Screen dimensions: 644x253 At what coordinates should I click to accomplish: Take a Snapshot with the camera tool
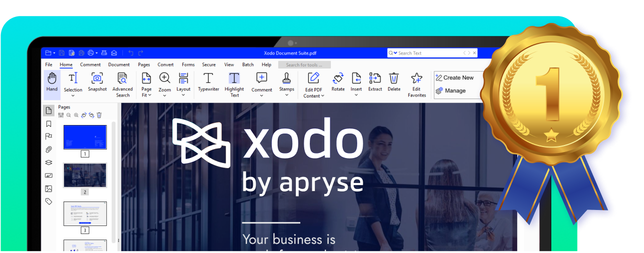(97, 82)
